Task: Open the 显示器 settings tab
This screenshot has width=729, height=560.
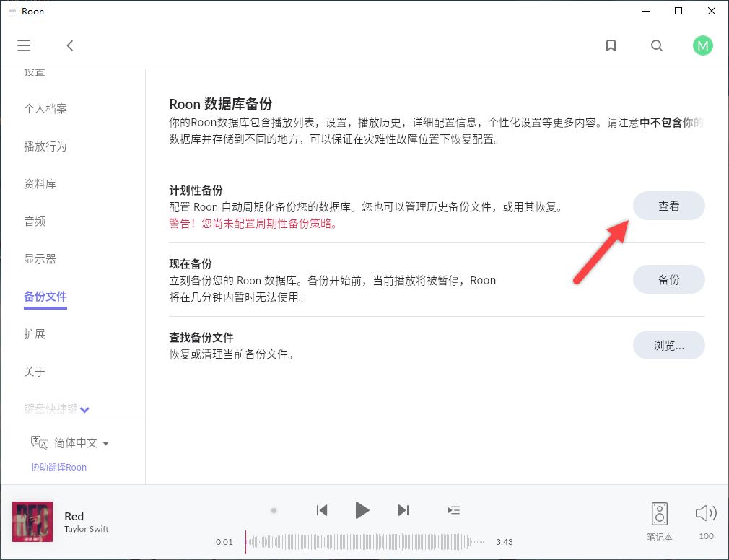Action: [40, 259]
